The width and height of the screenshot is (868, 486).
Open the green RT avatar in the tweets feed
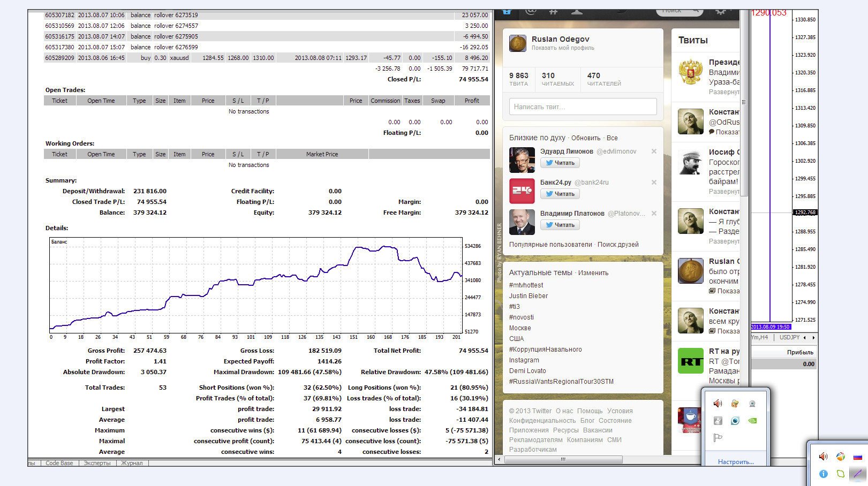(691, 361)
